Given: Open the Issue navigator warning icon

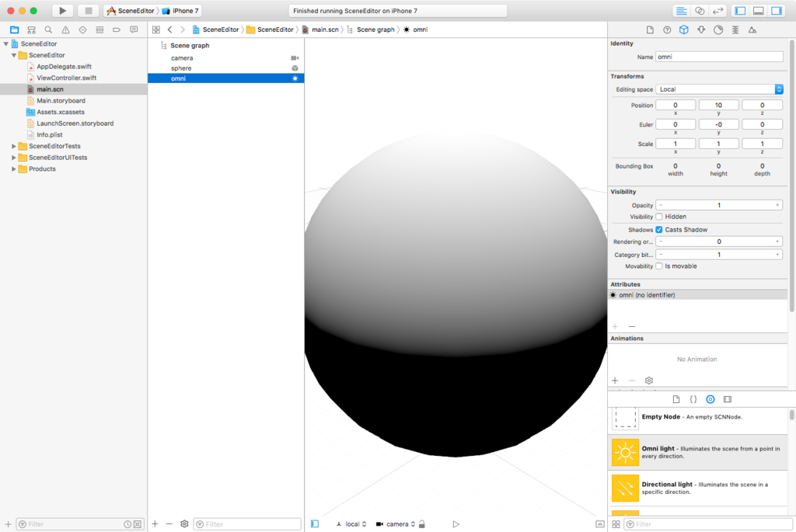Looking at the screenshot, I should click(x=65, y=30).
